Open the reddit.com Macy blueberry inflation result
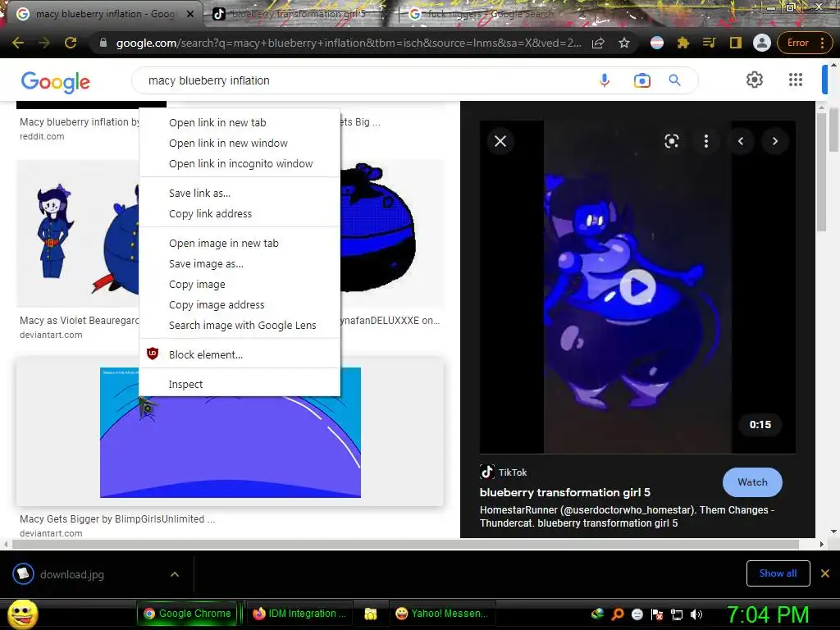Image resolution: width=840 pixels, height=630 pixels. coord(79,122)
